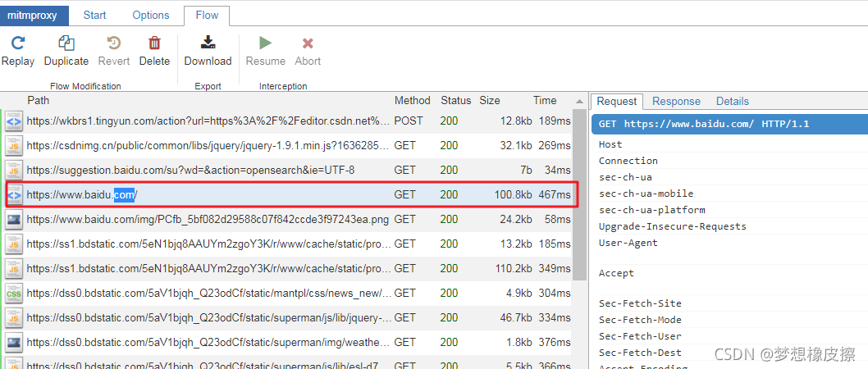Open the Response tab in detail pane
Viewport: 868px width, 369px height.
pyautogui.click(x=676, y=101)
